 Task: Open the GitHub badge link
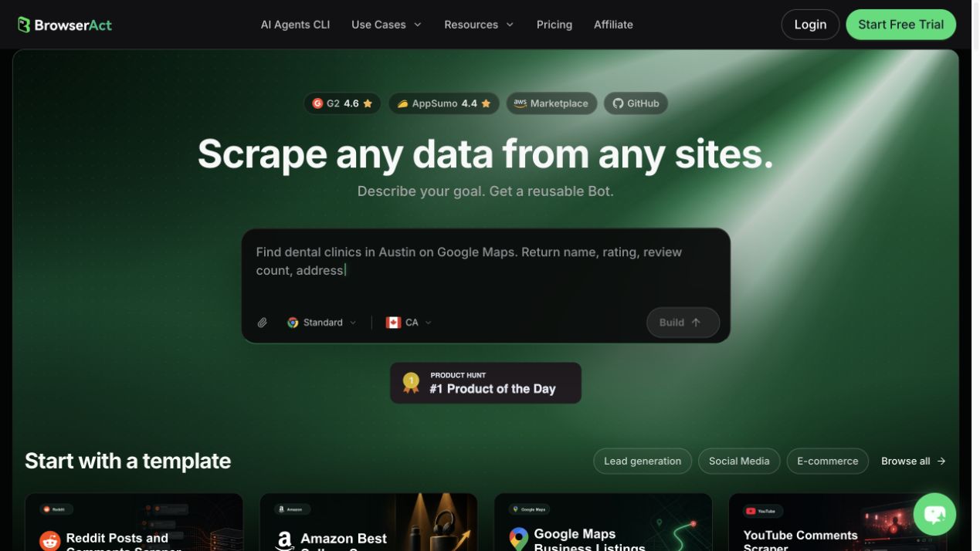coord(636,103)
